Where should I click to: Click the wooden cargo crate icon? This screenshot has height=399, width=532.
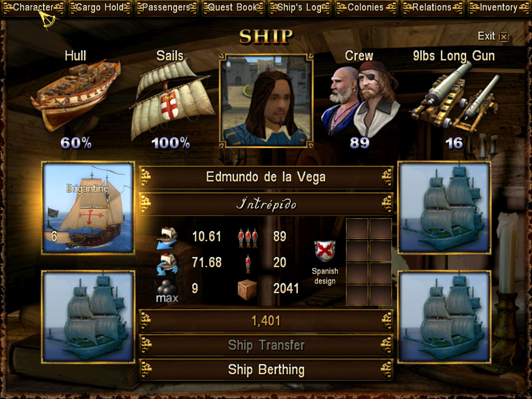pyautogui.click(x=247, y=290)
